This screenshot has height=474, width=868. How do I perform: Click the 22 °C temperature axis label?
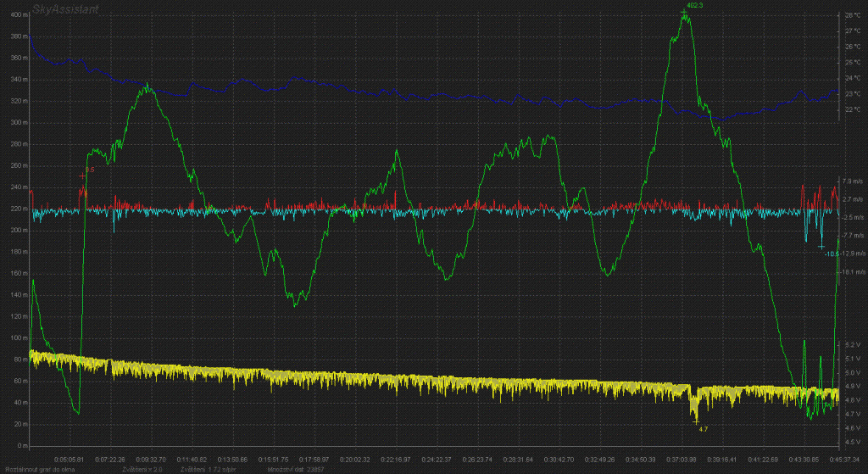point(853,109)
